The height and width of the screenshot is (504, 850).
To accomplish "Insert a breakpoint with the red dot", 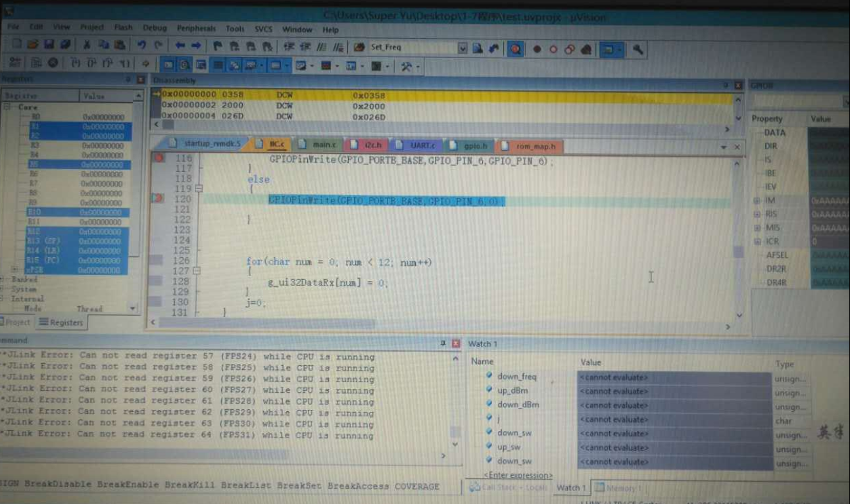I will click(537, 49).
